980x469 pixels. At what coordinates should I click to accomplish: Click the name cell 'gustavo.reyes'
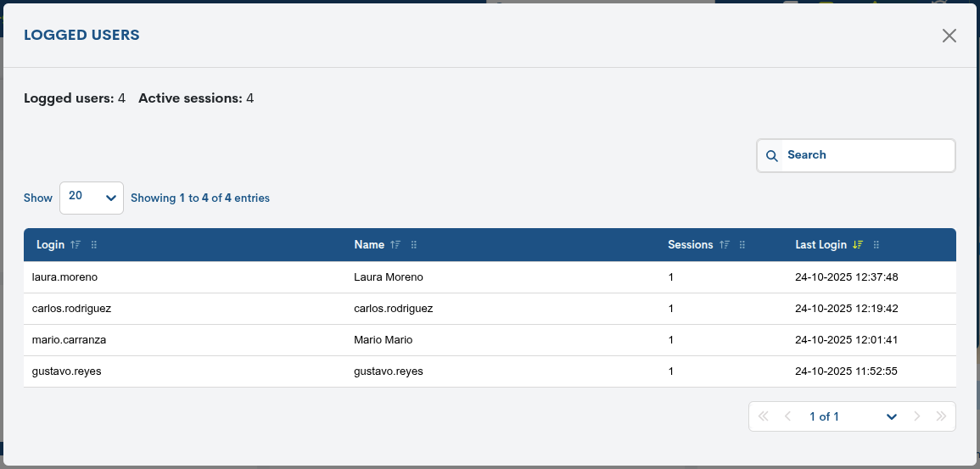(388, 371)
